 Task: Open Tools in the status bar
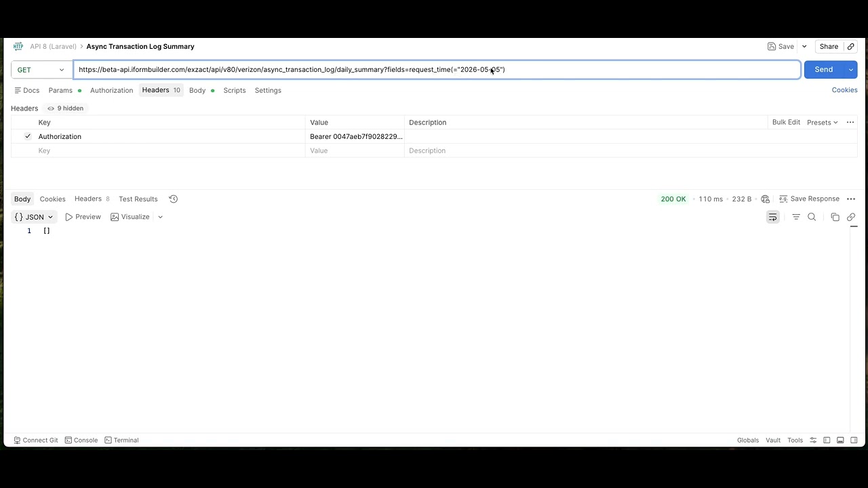coord(795,441)
